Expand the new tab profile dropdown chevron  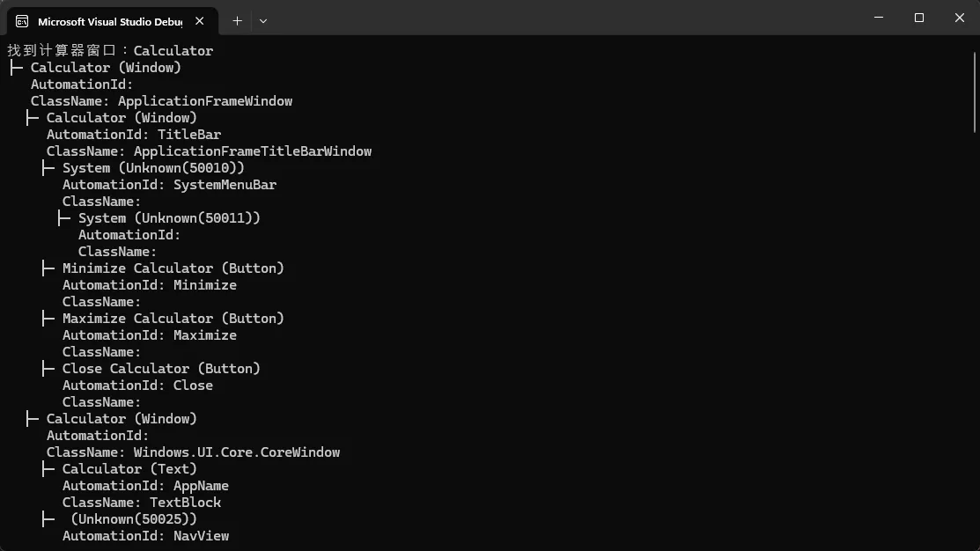pyautogui.click(x=263, y=20)
